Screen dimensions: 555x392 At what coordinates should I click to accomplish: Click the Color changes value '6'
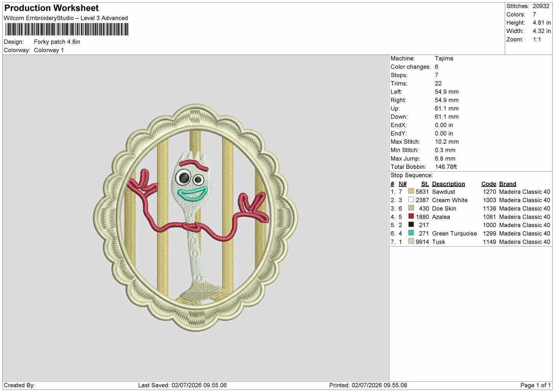436,67
